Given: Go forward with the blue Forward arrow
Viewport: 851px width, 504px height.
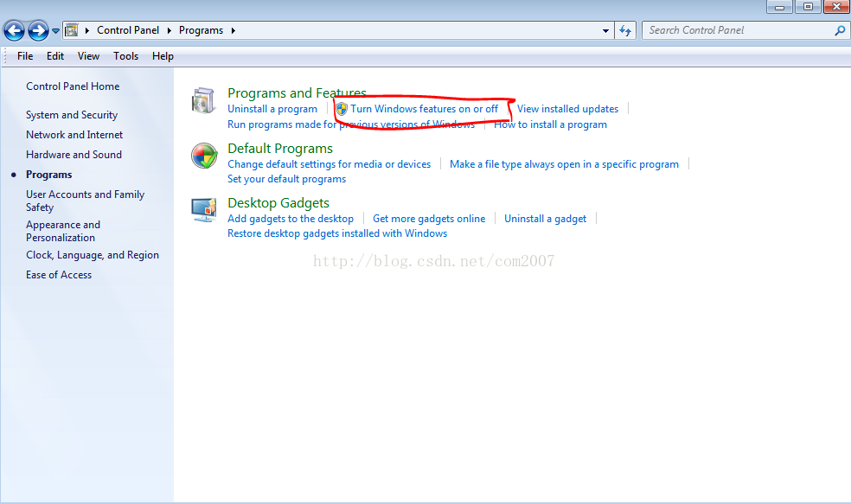Looking at the screenshot, I should (x=38, y=30).
